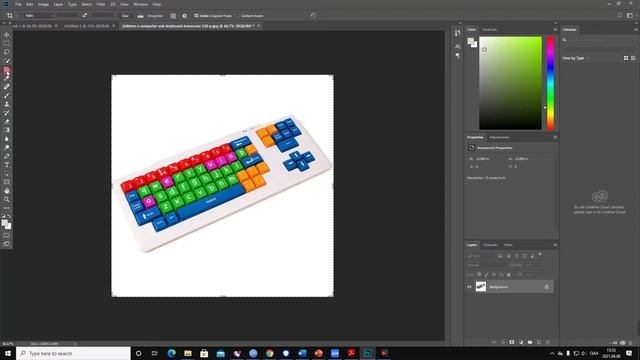The image size is (640, 360).
Task: Open the crop Ratio preset dropdown
Action: click(39, 16)
